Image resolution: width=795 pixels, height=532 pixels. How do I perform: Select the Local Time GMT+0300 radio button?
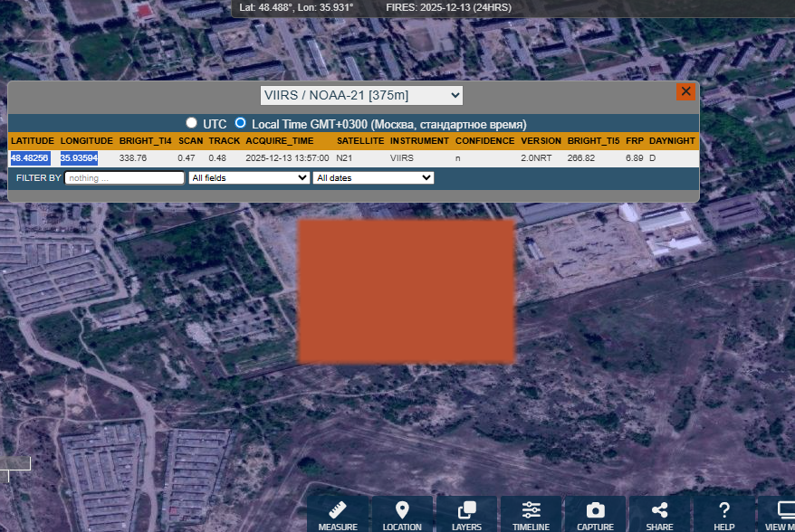click(x=241, y=123)
